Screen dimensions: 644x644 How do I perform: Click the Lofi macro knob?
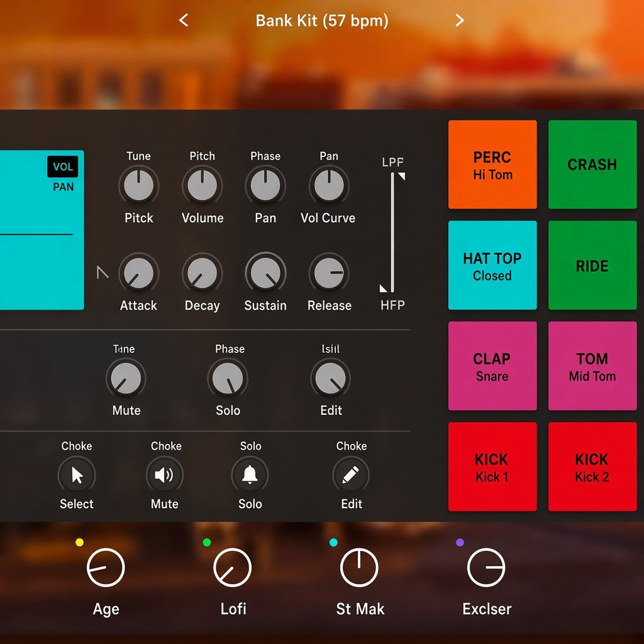pyautogui.click(x=233, y=568)
